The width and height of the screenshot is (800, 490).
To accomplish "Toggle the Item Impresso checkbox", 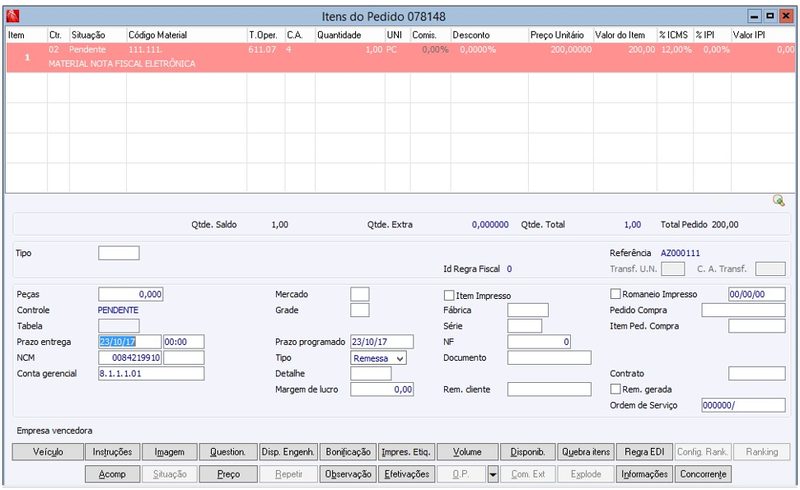I will pos(449,296).
